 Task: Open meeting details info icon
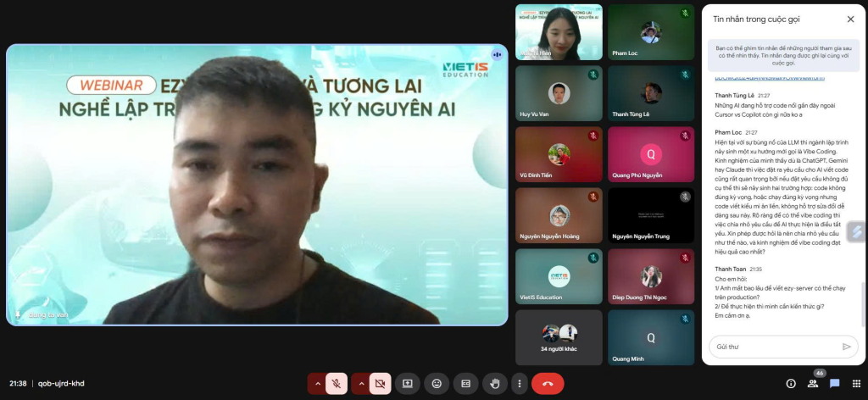(x=791, y=383)
